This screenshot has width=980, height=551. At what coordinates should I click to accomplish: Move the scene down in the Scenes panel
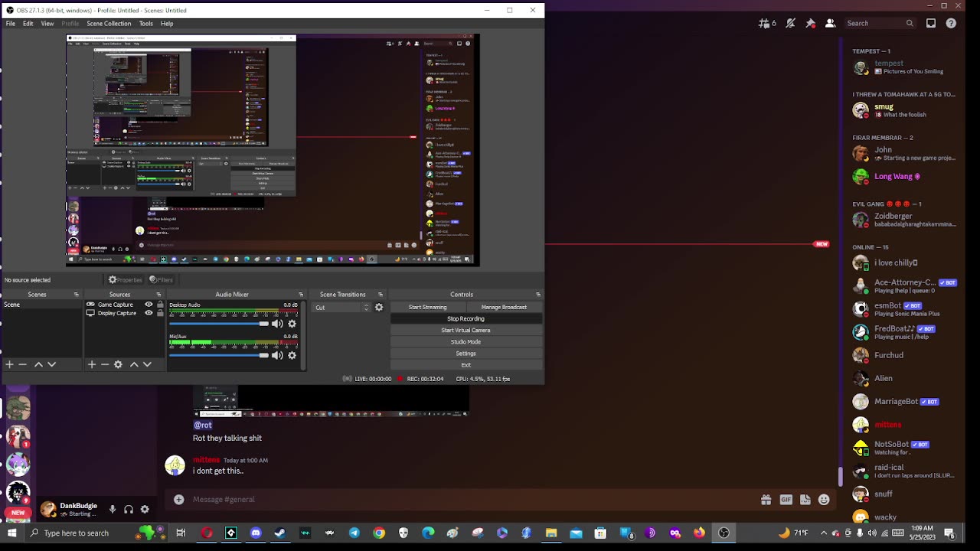pyautogui.click(x=51, y=364)
